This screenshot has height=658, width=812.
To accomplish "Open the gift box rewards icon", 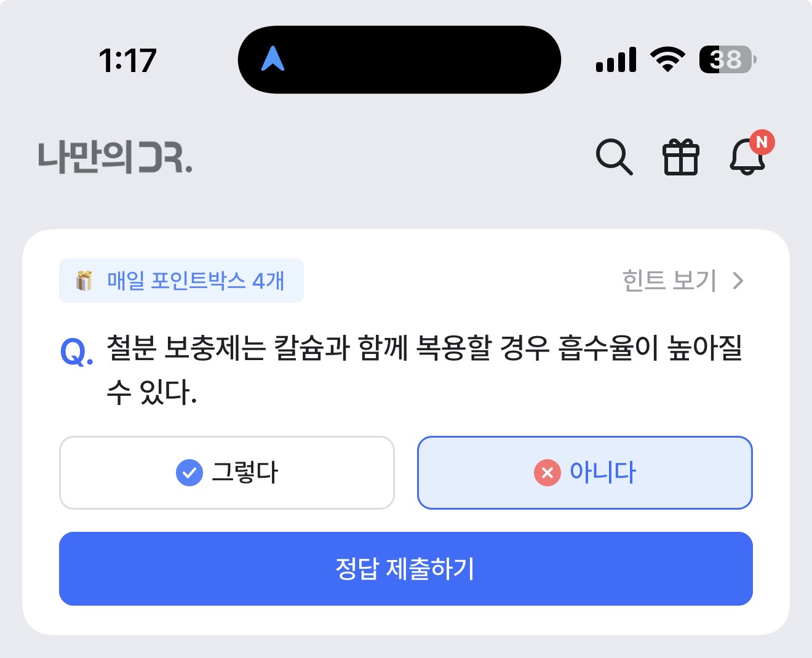I will [680, 157].
